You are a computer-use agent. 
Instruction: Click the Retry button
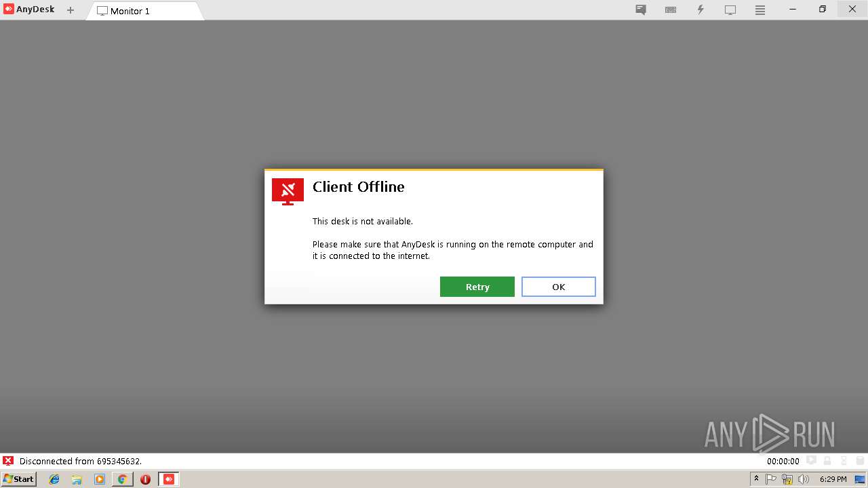(x=477, y=287)
